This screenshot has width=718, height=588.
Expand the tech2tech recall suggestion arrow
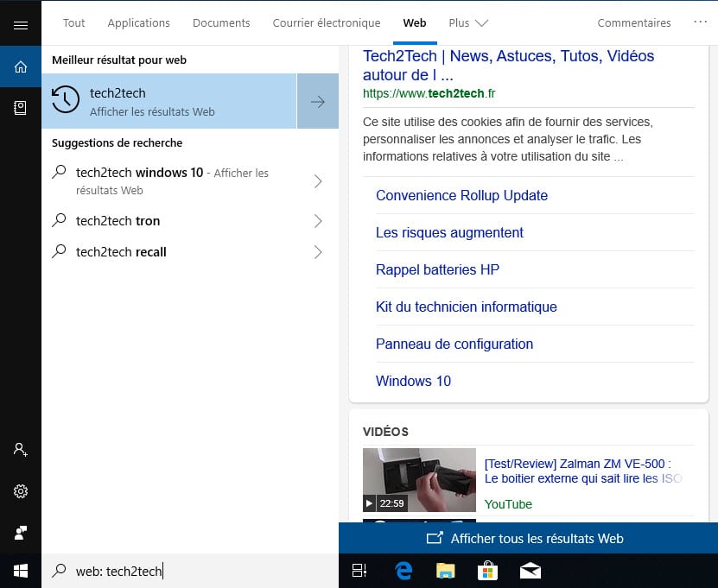[318, 252]
